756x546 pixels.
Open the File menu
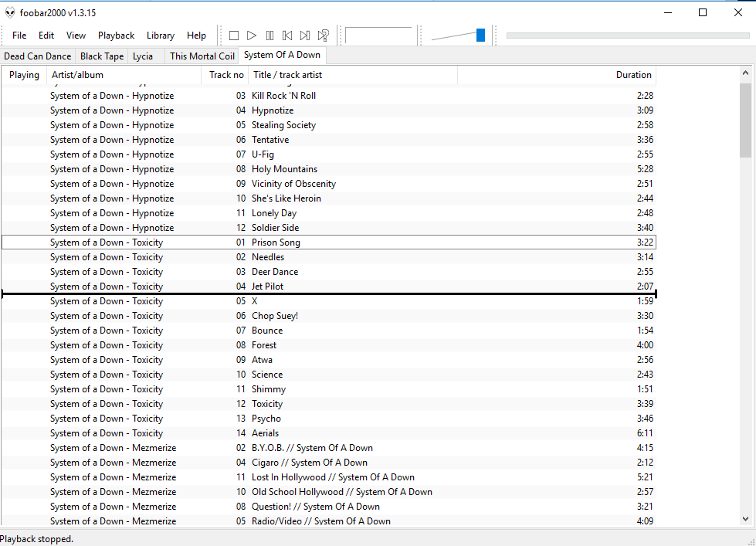19,36
